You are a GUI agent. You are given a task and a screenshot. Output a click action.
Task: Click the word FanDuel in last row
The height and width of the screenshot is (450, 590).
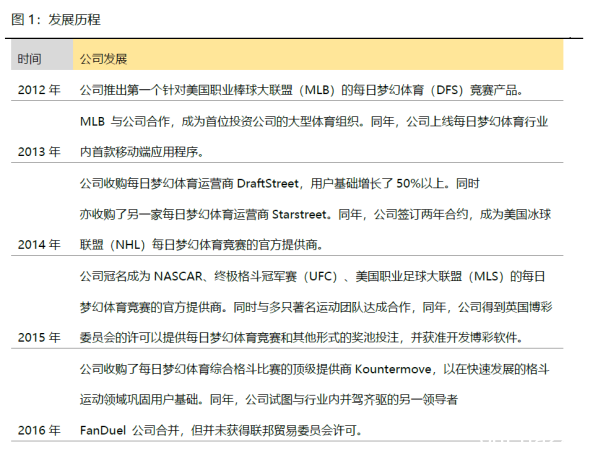(x=103, y=430)
